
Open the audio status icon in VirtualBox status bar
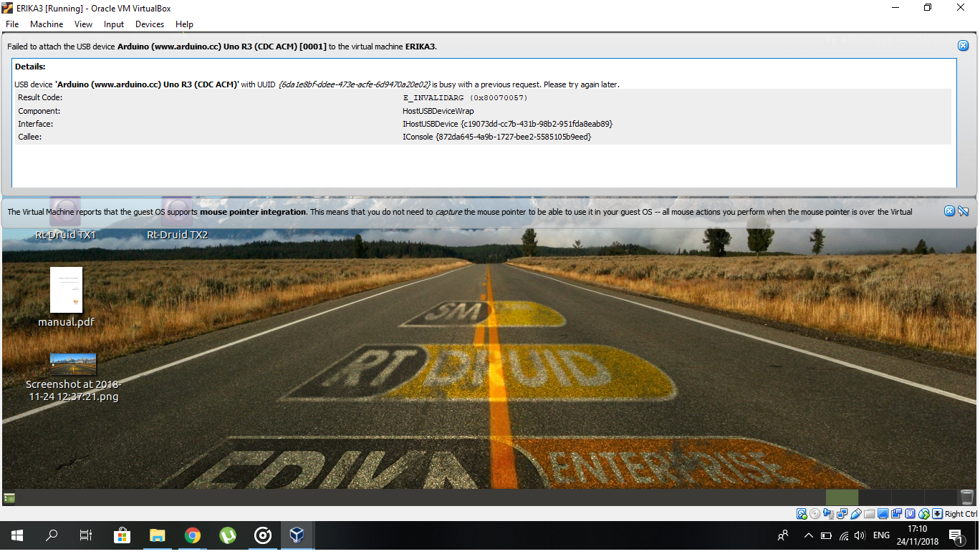tap(828, 514)
